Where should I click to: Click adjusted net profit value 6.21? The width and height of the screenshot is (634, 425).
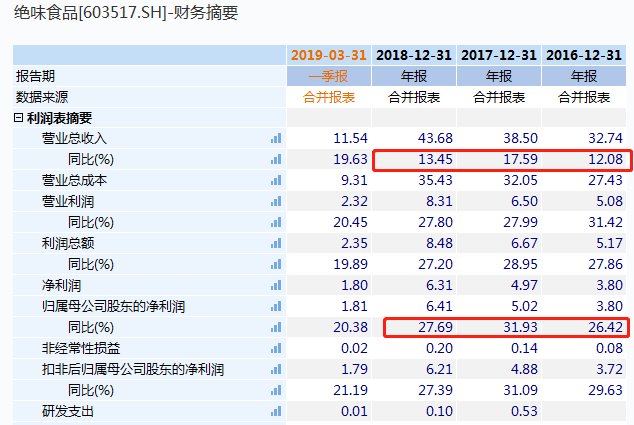pyautogui.click(x=439, y=370)
